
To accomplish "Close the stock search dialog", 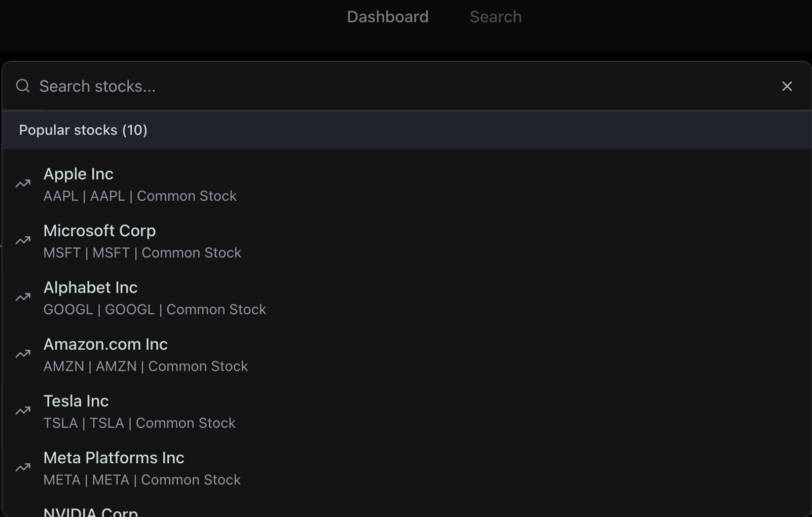I will 787,86.
